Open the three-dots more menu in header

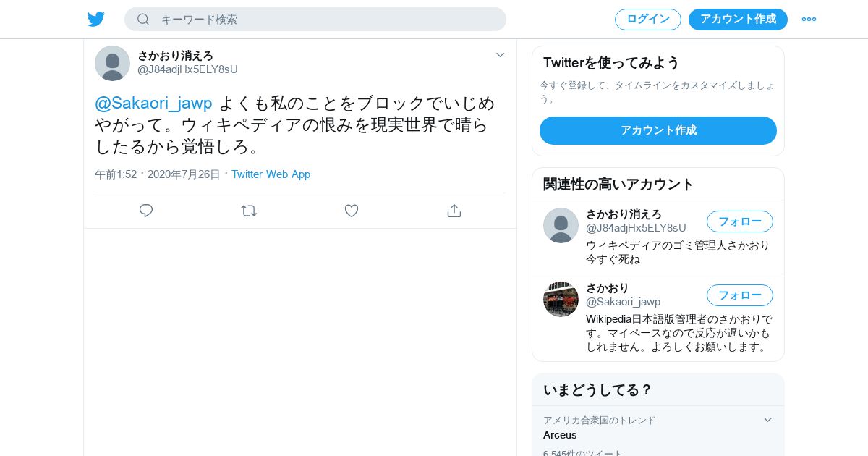point(809,20)
